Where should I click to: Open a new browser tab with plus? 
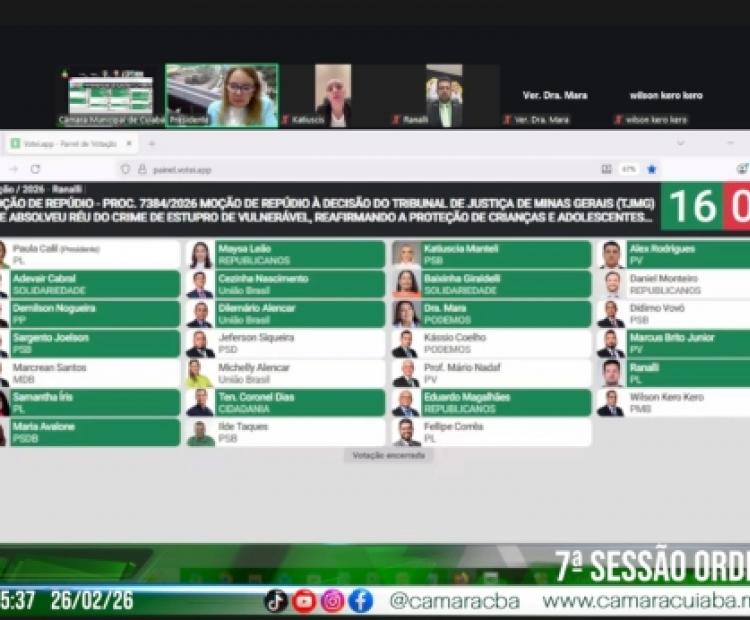point(151,144)
